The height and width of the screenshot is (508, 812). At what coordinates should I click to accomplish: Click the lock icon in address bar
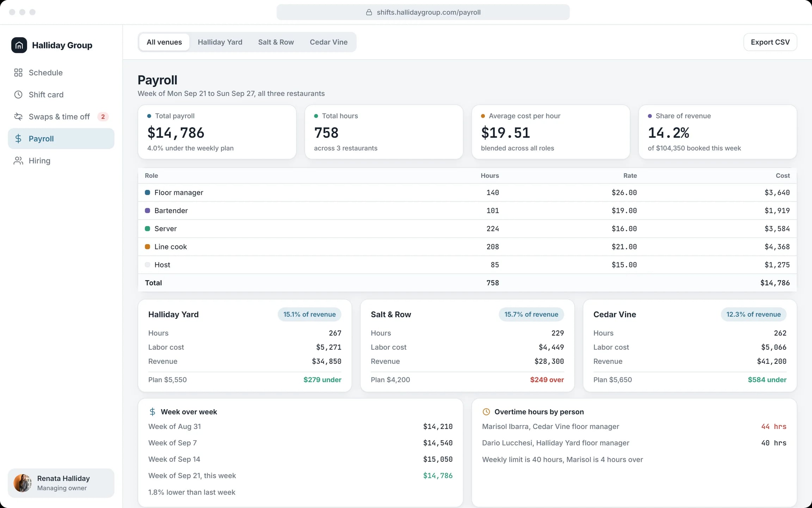point(369,12)
